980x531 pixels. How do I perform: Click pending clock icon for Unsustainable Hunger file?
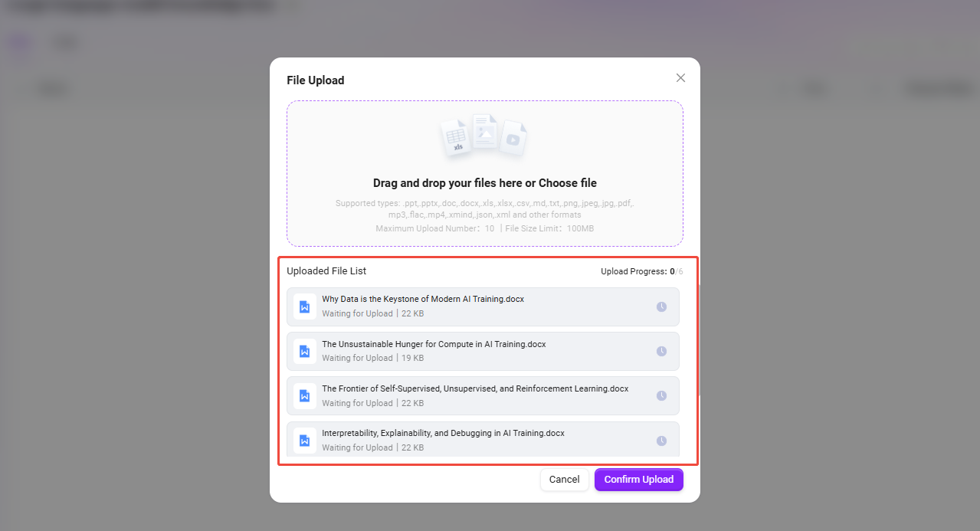pos(661,351)
